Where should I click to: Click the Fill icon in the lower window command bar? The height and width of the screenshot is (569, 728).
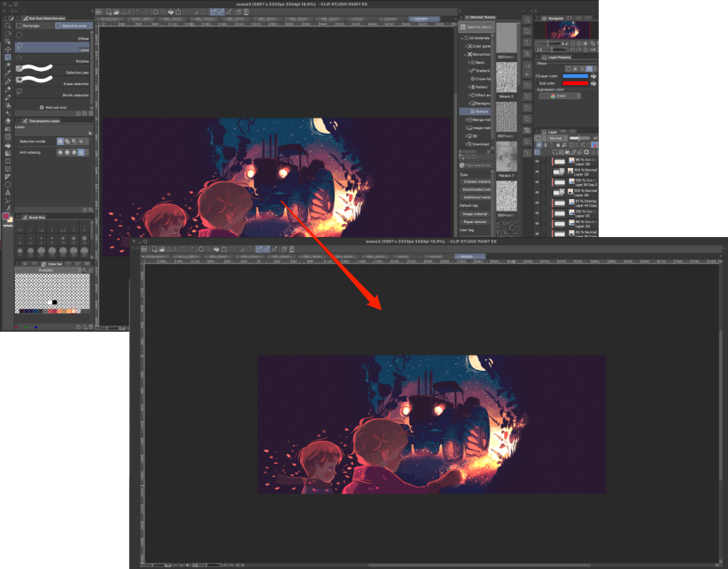point(216,249)
